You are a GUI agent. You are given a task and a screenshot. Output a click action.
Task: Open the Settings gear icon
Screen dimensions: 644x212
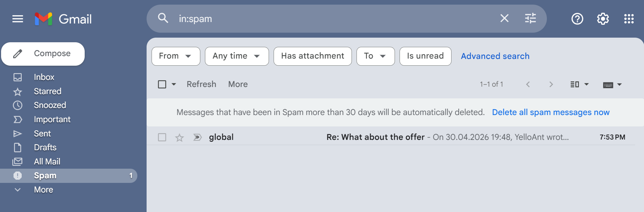pos(603,19)
